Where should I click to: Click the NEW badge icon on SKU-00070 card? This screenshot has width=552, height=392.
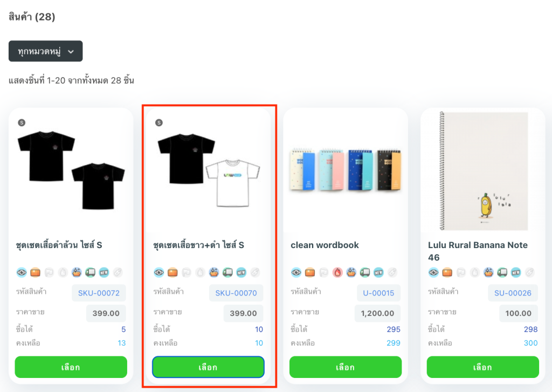tap(241, 272)
